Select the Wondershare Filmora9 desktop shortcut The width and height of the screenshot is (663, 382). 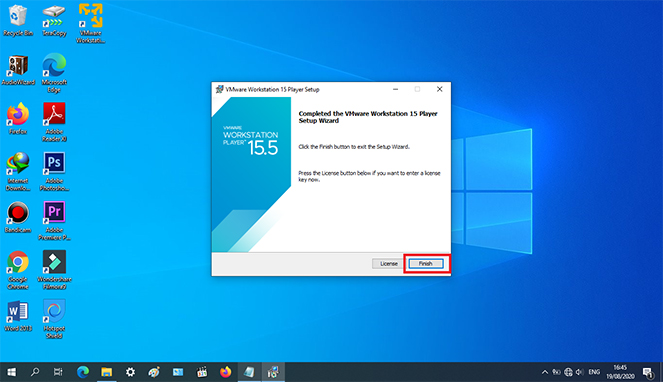[54, 270]
